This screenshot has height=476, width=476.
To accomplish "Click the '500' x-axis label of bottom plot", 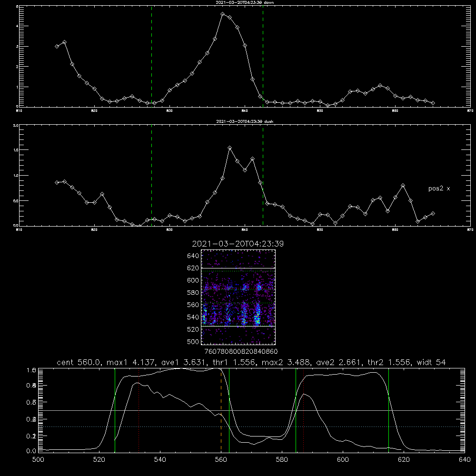I will 38,460.
